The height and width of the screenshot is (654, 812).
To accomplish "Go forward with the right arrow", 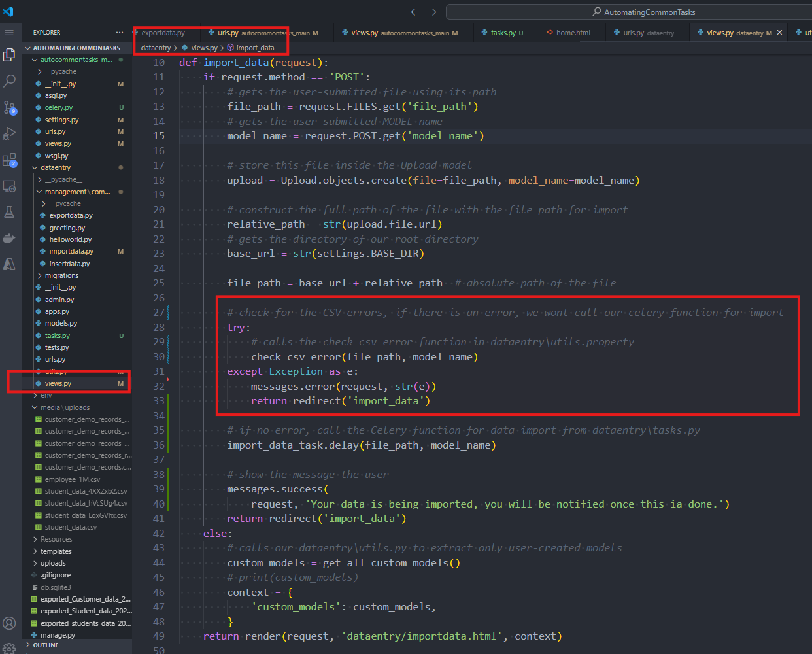I will pyautogui.click(x=432, y=12).
